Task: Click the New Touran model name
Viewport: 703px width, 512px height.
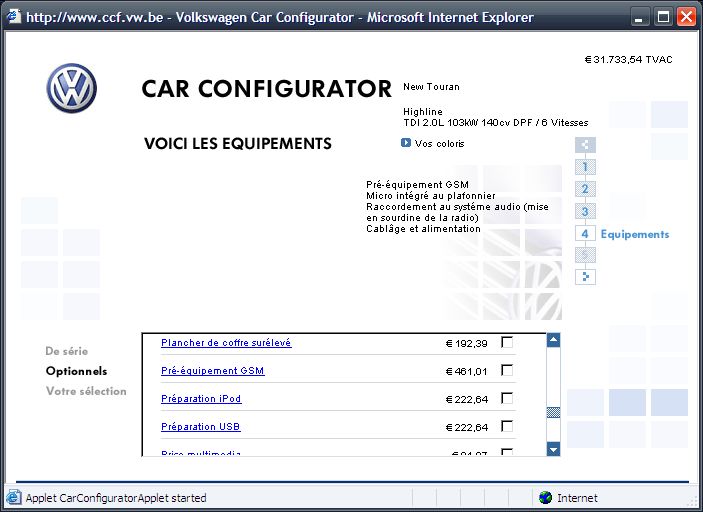Action: click(x=431, y=87)
